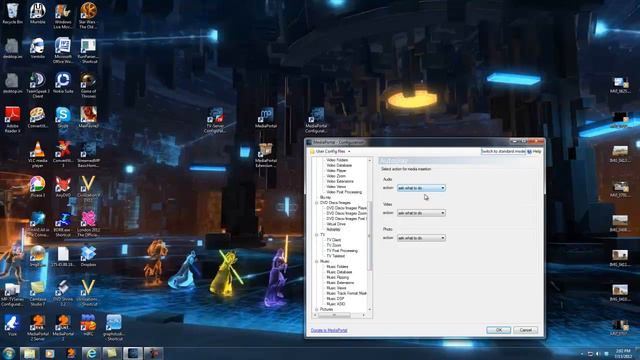Open London 2012 game shortcut

pos(88,224)
